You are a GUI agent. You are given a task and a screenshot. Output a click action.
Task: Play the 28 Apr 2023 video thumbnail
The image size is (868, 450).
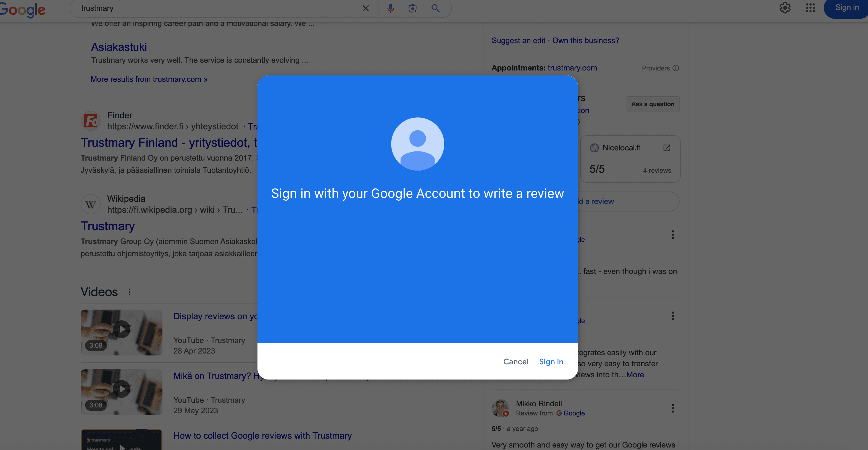point(121,332)
